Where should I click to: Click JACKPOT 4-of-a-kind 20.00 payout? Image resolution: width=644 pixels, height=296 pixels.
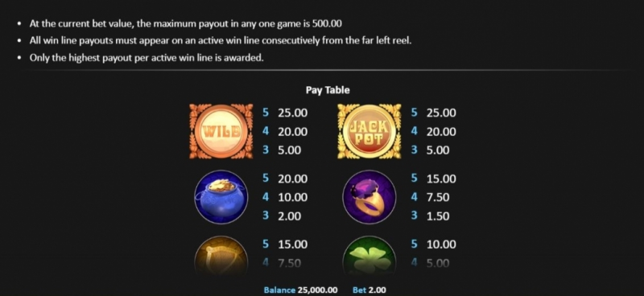433,131
